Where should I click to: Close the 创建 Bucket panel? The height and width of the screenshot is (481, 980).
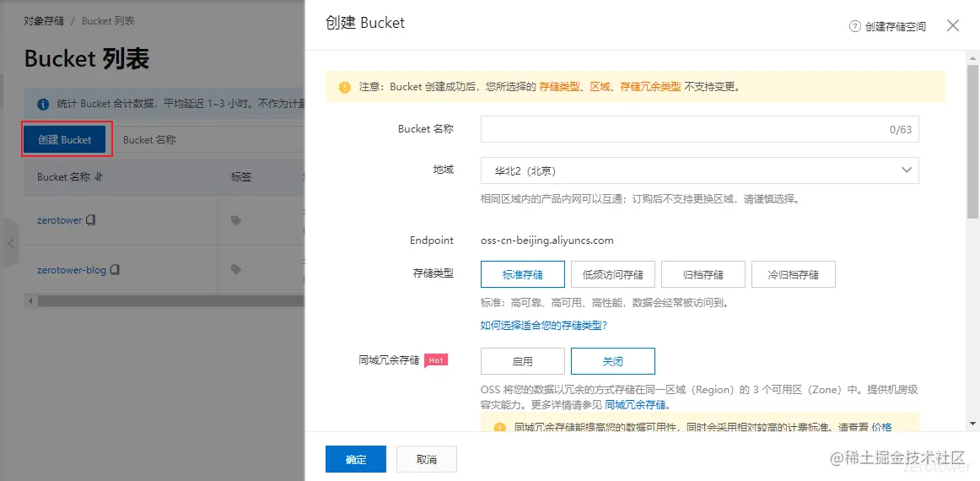(x=952, y=25)
